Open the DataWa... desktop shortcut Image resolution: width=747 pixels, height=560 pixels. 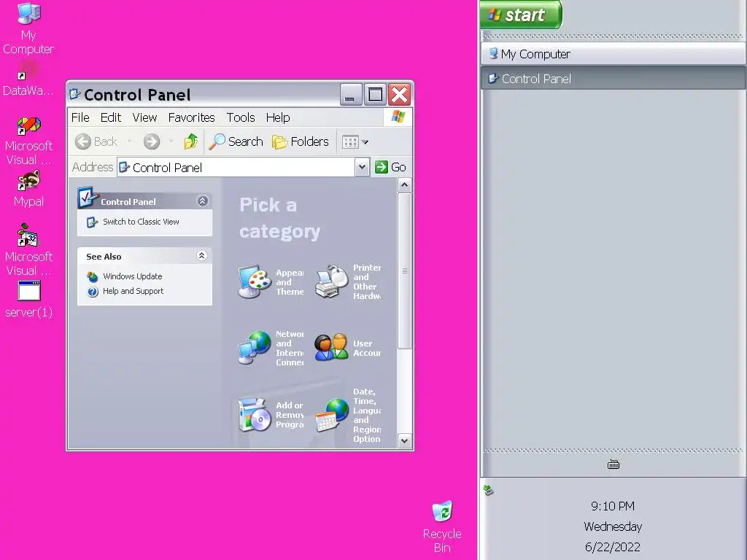click(28, 78)
